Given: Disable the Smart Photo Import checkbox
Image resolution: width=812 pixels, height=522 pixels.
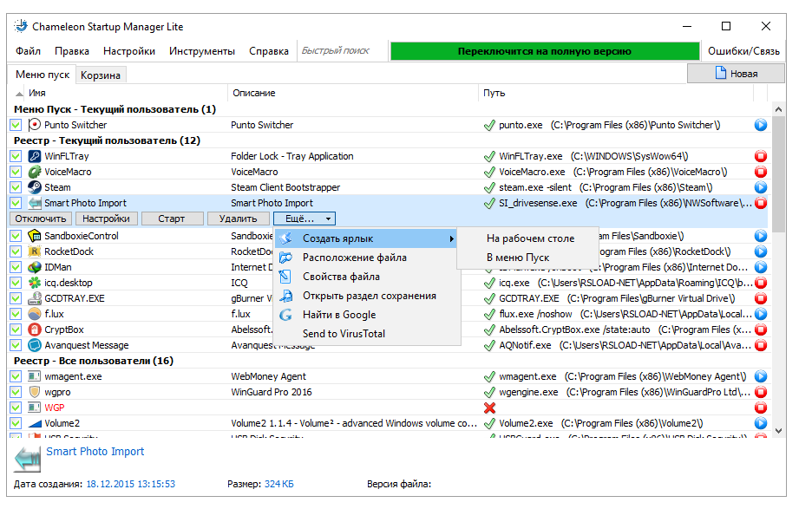Looking at the screenshot, I should (16, 203).
